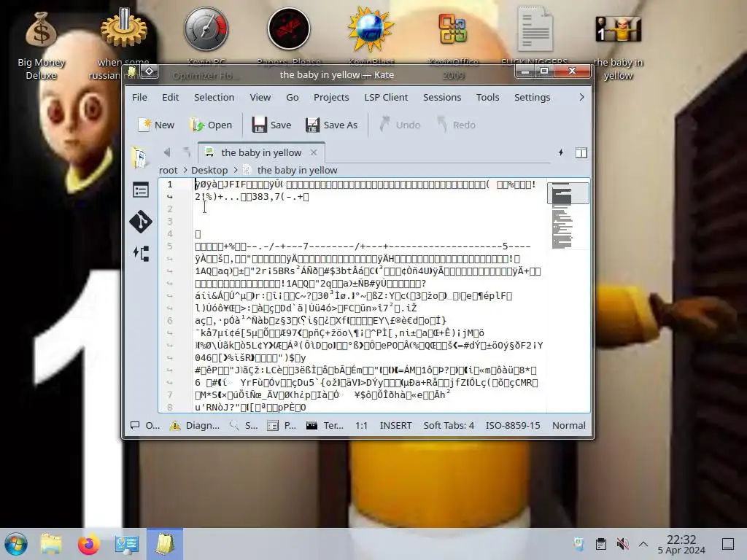
Task: Click the Save As toolbar button
Action: coord(331,125)
